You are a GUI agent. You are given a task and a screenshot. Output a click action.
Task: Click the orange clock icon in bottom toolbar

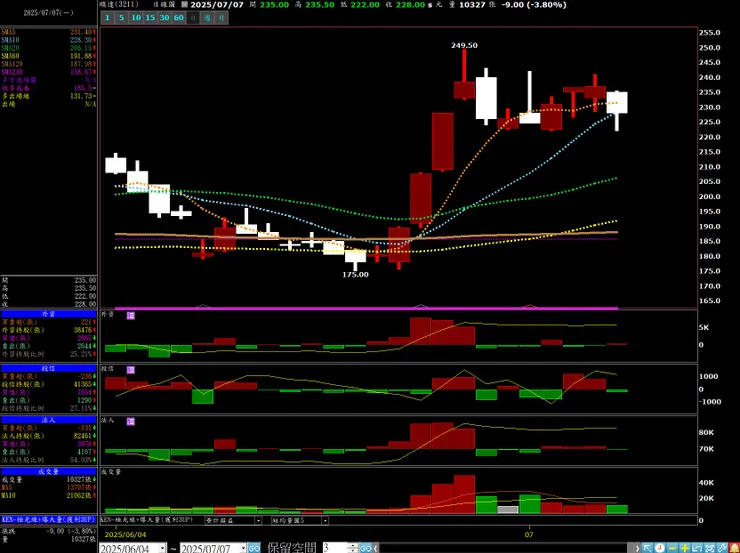[x=660, y=548]
